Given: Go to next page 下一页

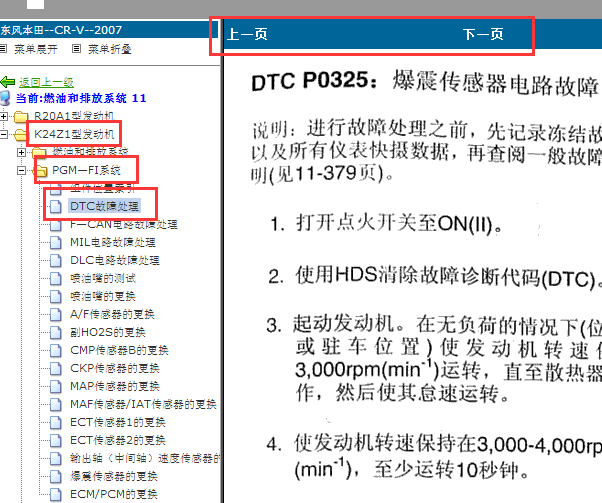Looking at the screenshot, I should coord(483,34).
